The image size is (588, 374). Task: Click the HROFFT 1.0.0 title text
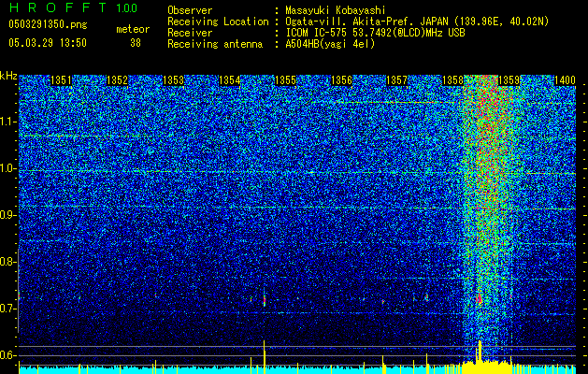(x=74, y=7)
